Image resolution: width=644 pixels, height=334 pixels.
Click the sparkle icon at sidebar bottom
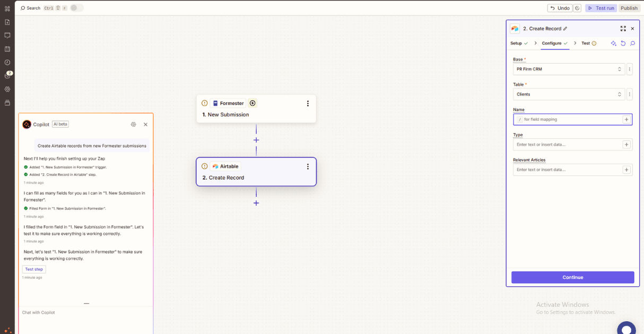click(x=7, y=330)
